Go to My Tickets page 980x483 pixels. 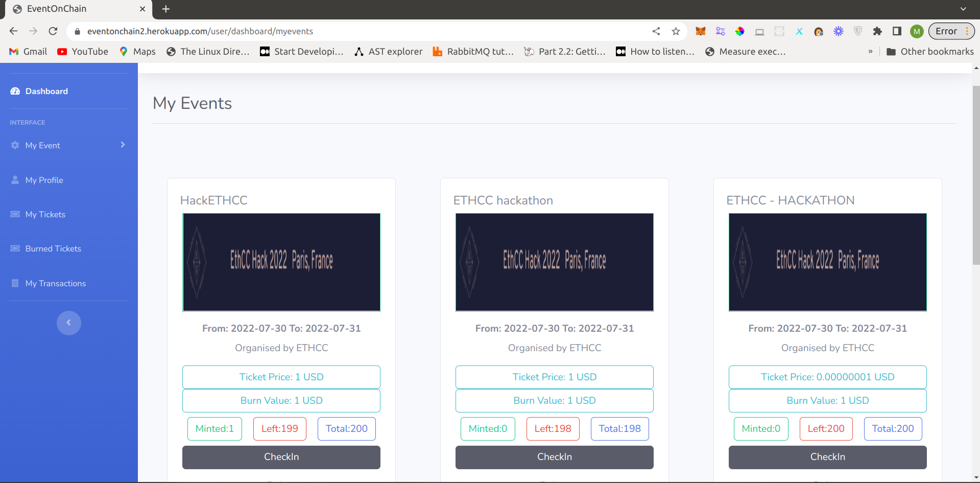click(x=45, y=214)
